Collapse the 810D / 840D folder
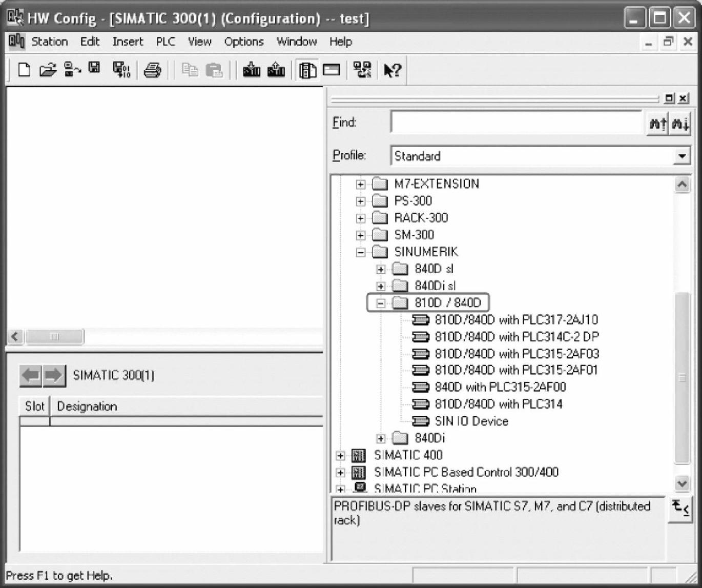This screenshot has width=702, height=588. [x=381, y=303]
